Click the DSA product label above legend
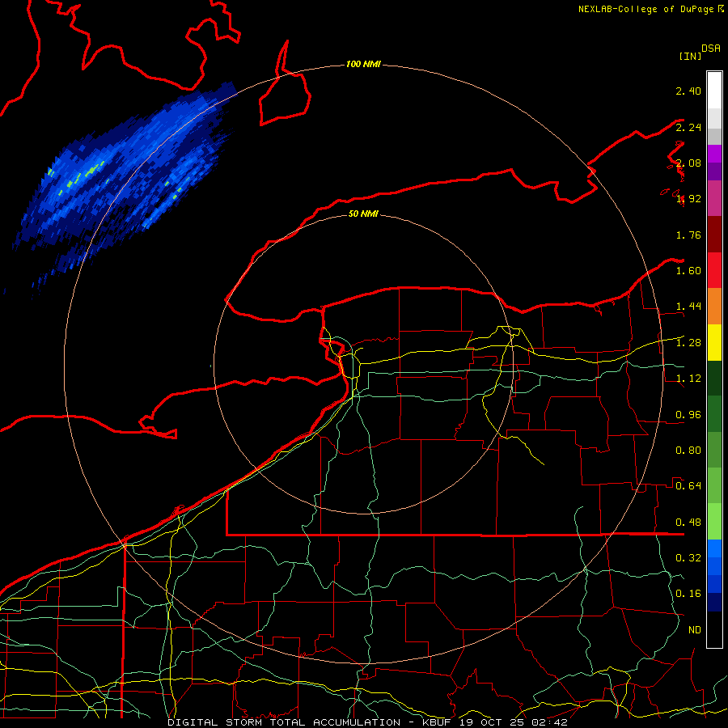This screenshot has width=728, height=728. click(711, 49)
